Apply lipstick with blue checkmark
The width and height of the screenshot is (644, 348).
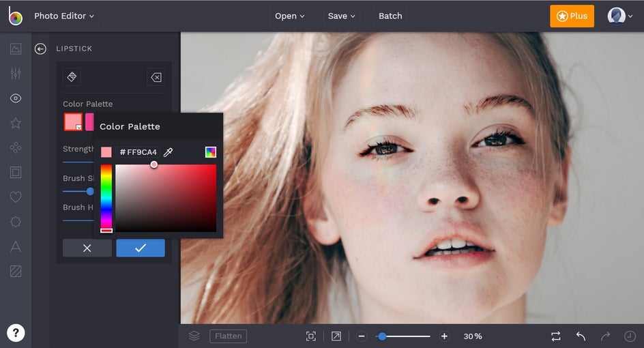141,248
